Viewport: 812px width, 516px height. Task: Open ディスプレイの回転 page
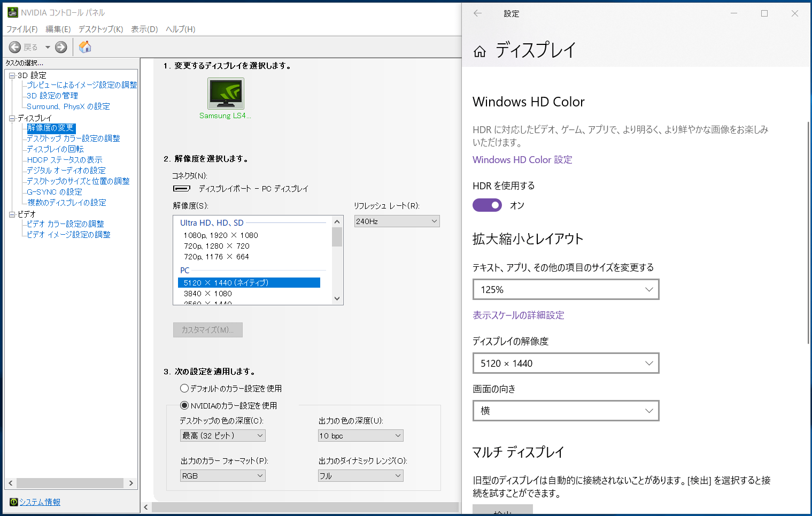tap(55, 149)
